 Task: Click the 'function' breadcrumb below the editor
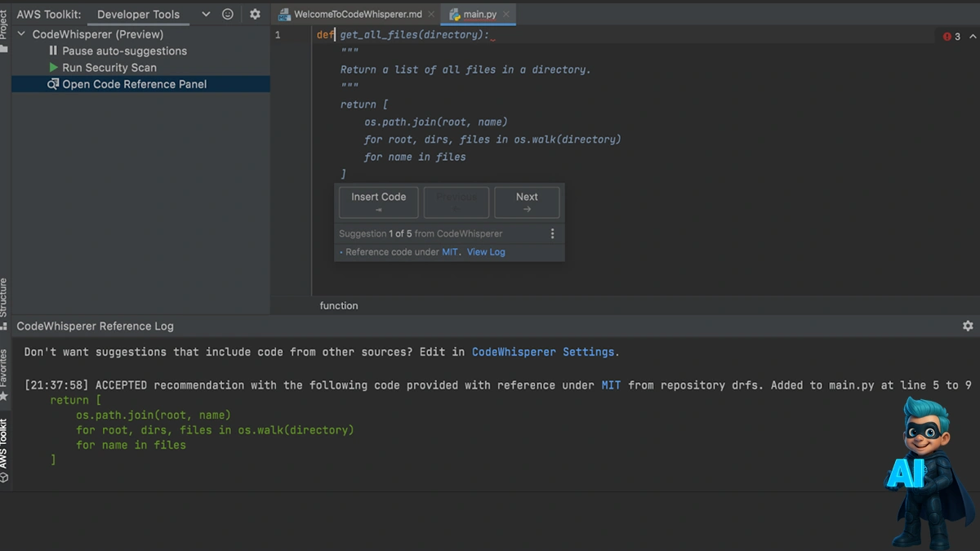click(x=339, y=305)
